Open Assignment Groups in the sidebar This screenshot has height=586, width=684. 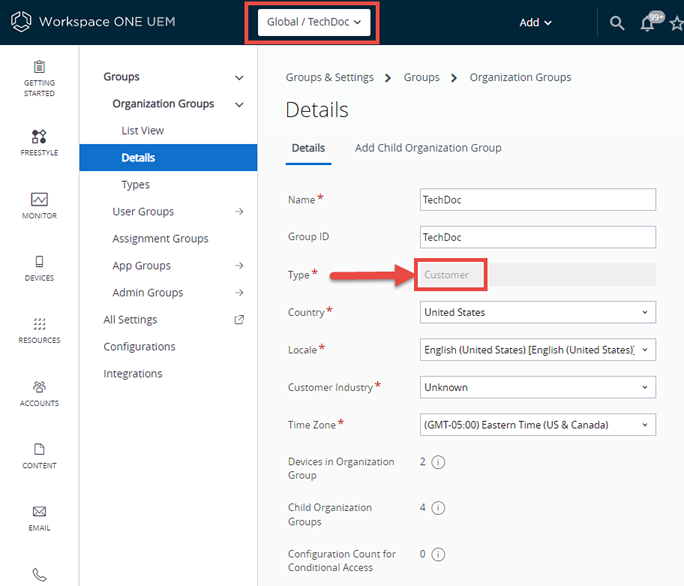pyautogui.click(x=160, y=239)
